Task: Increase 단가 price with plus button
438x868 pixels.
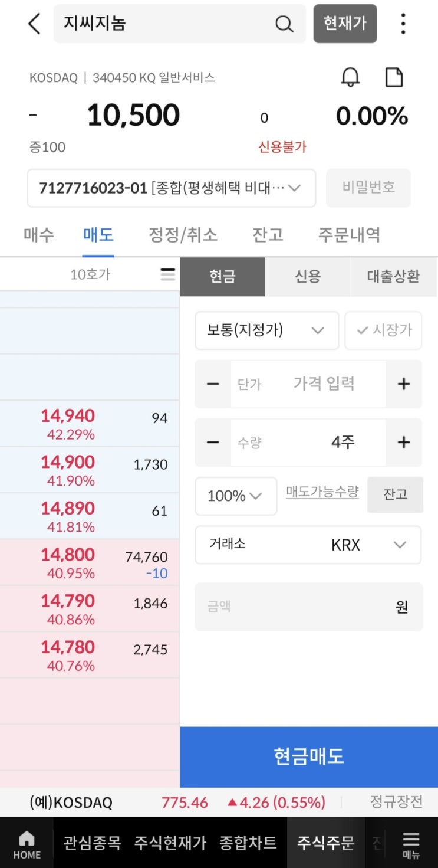Action: [x=404, y=384]
